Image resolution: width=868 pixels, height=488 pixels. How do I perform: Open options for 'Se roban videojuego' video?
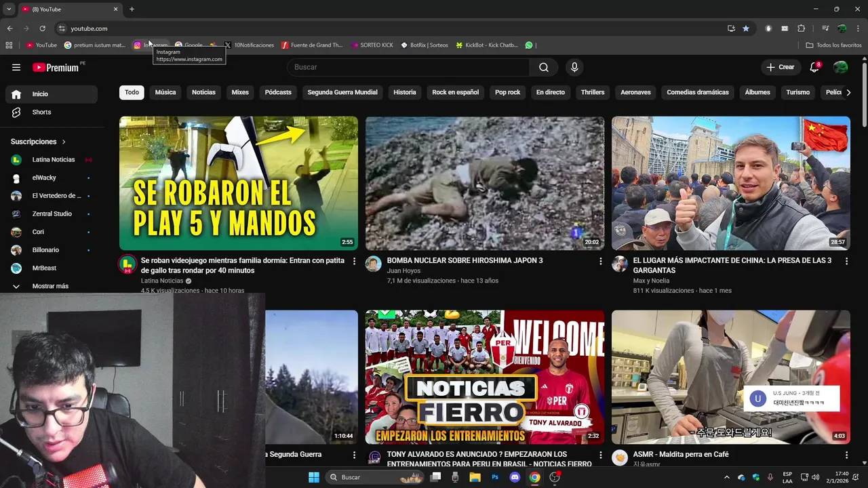point(354,261)
